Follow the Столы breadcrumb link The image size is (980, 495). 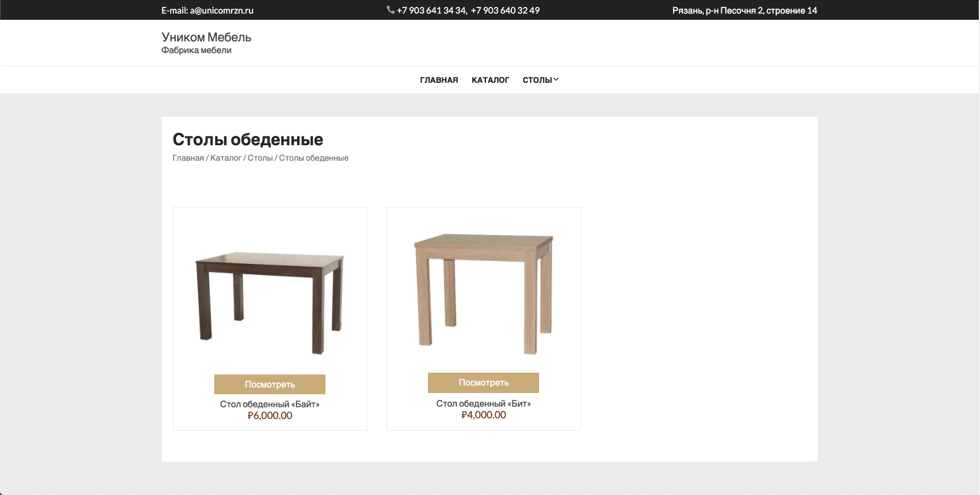tap(260, 158)
